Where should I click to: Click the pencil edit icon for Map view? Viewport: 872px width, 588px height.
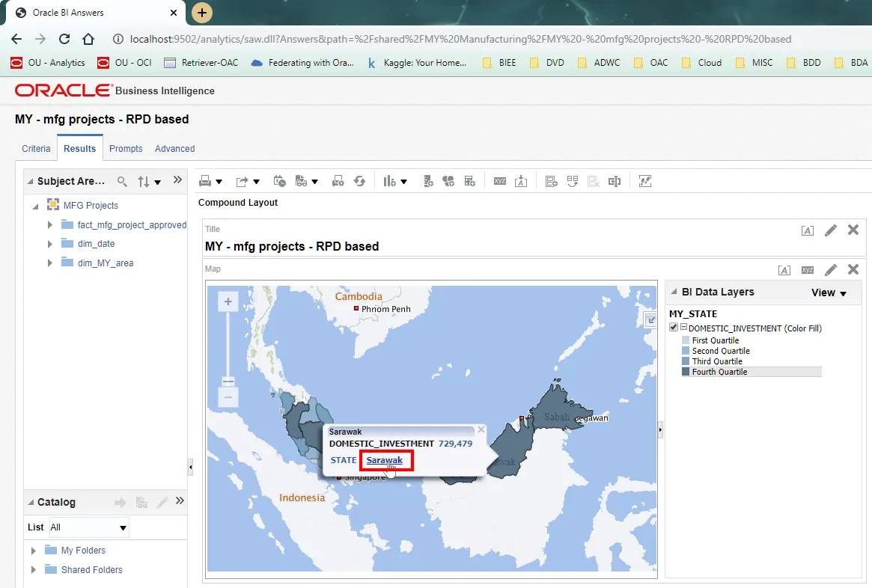point(830,270)
